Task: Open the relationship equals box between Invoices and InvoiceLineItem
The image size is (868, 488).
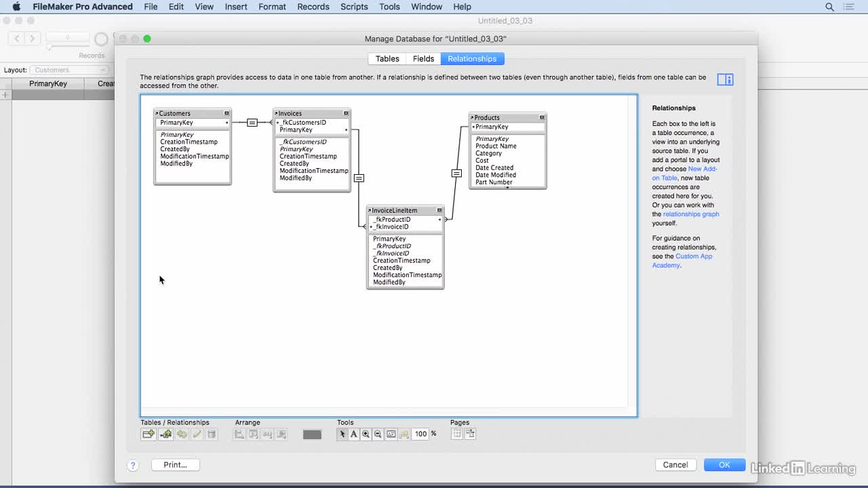Action: click(x=359, y=178)
